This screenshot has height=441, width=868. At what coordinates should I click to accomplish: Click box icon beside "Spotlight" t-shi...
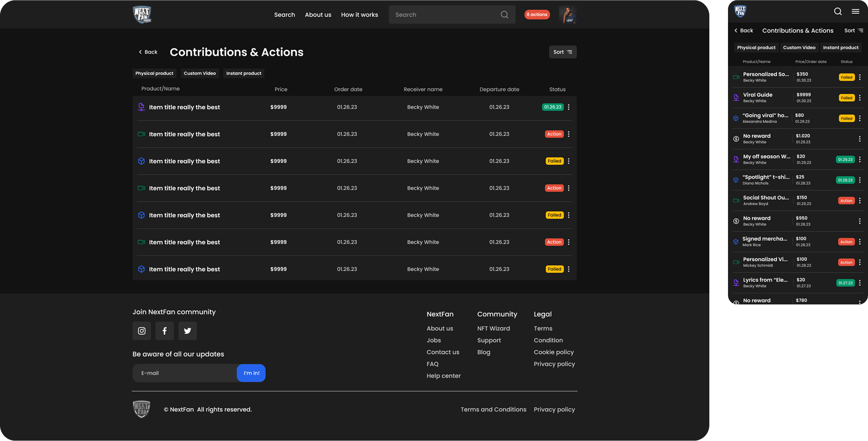(736, 180)
